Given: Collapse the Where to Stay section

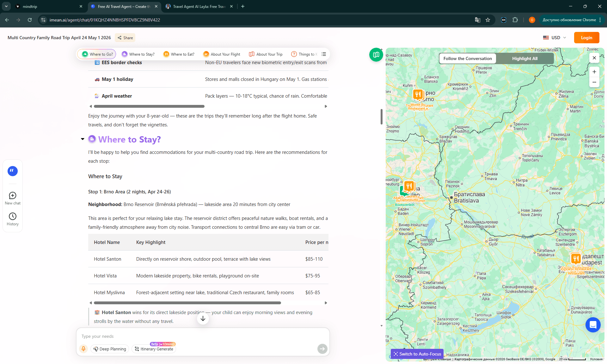Looking at the screenshot, I should tap(83, 139).
